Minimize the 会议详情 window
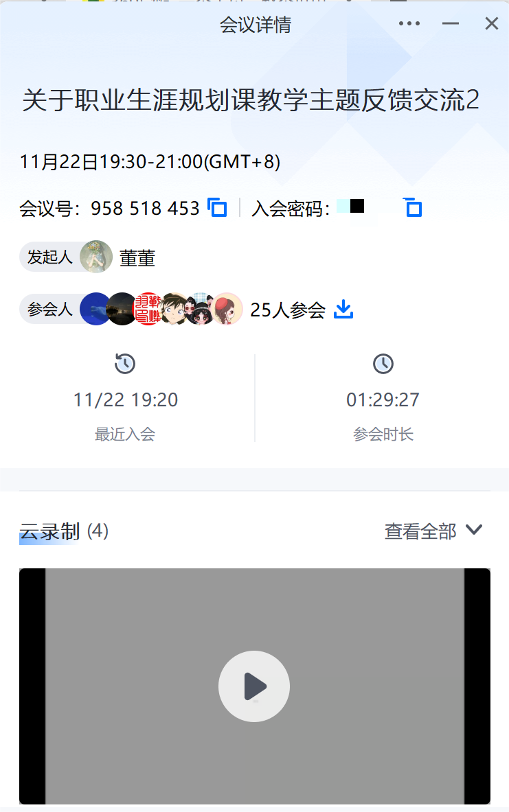Image resolution: width=509 pixels, height=812 pixels. (451, 23)
